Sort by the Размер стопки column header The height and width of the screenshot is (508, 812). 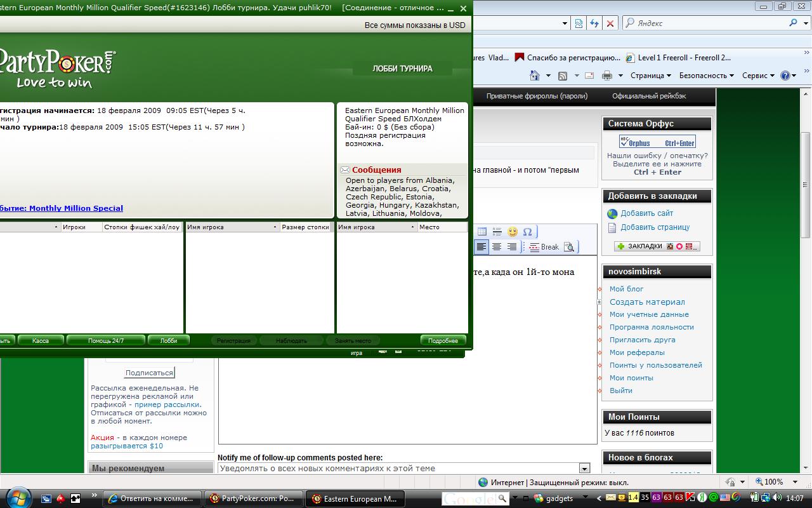[306, 227]
